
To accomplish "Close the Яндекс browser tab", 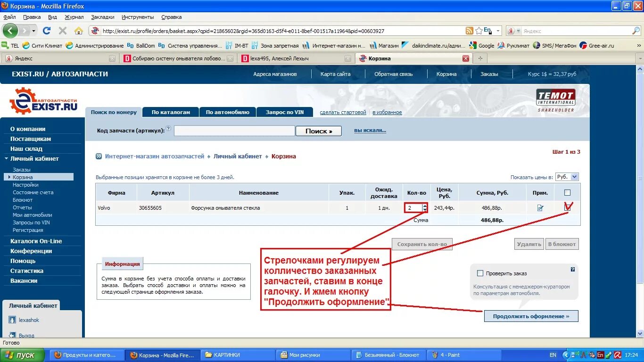I will 112,58.
